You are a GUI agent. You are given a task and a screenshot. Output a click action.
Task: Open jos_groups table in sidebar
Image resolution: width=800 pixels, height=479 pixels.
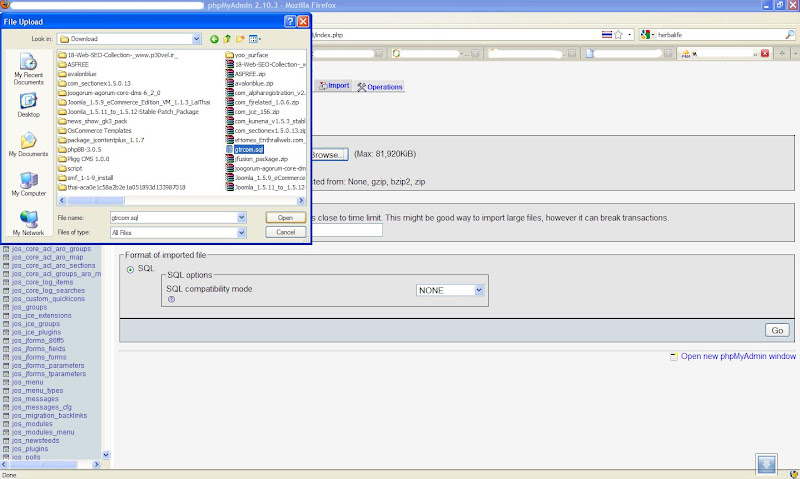(30, 307)
